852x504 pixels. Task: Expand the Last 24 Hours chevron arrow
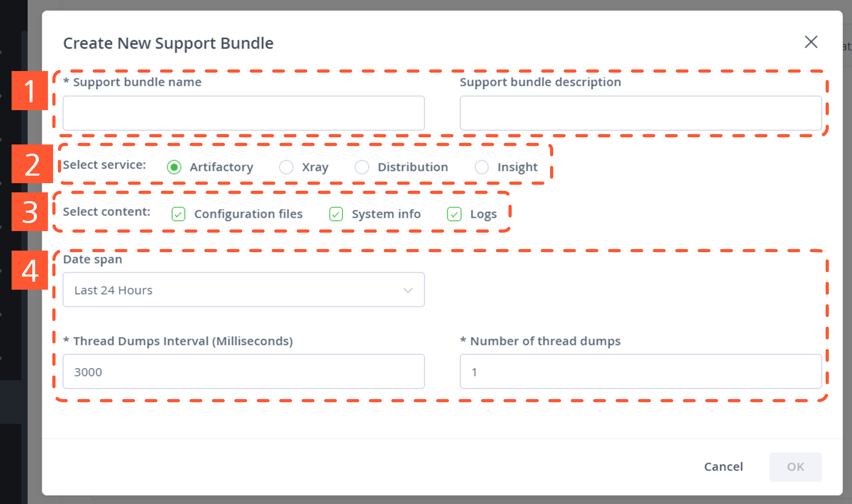(408, 290)
